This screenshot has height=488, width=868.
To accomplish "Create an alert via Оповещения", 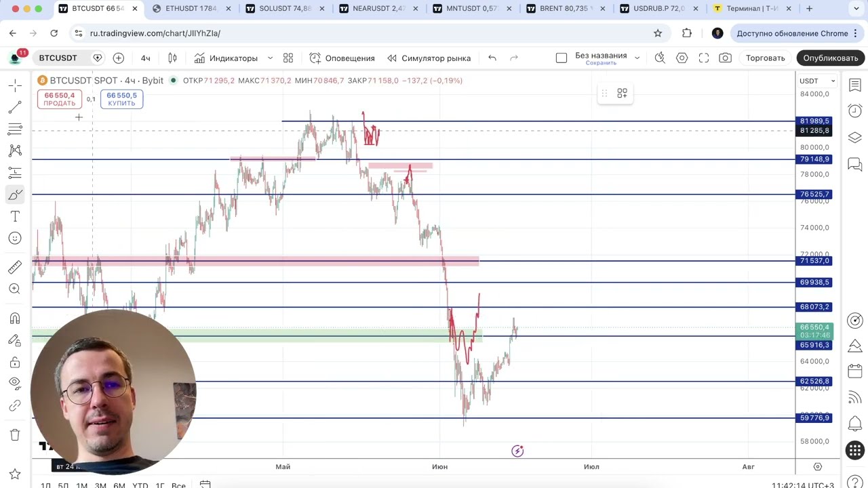I will [342, 58].
